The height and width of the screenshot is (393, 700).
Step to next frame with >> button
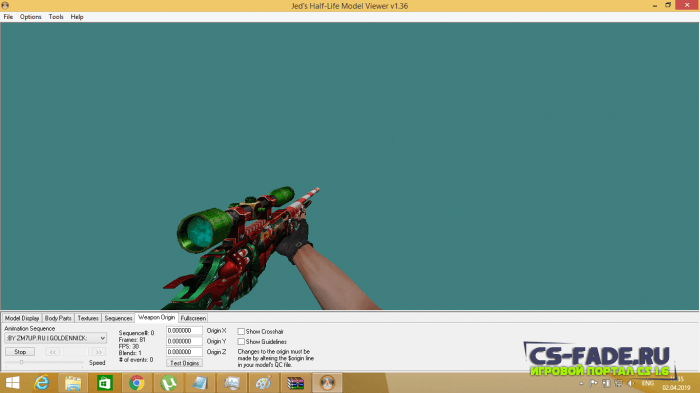click(x=98, y=352)
